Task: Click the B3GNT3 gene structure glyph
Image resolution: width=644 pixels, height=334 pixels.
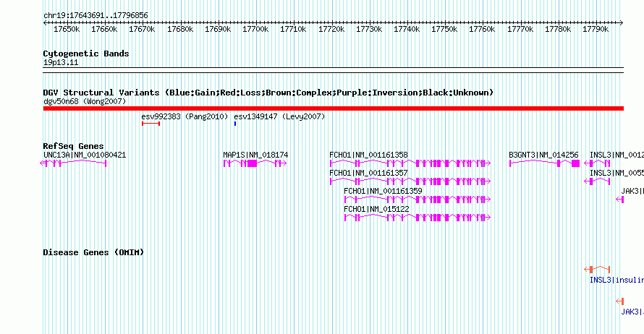Action: (x=545, y=163)
